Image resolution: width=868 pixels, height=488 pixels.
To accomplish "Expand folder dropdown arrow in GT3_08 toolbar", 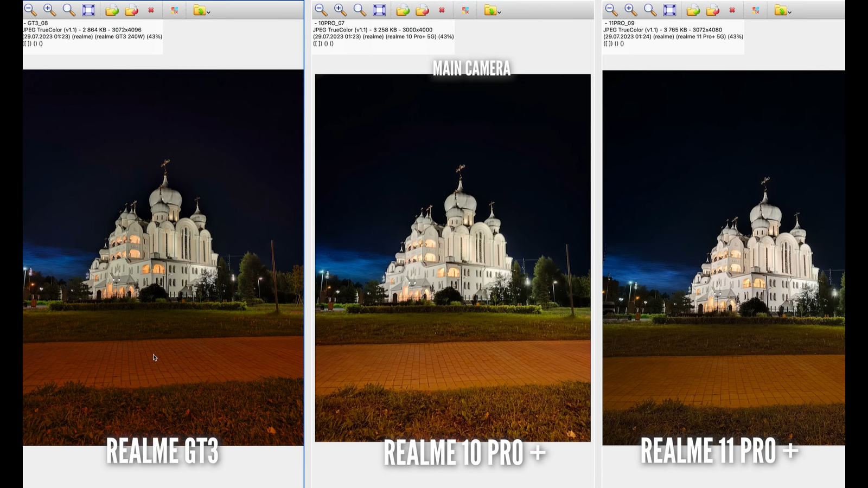I will point(209,12).
